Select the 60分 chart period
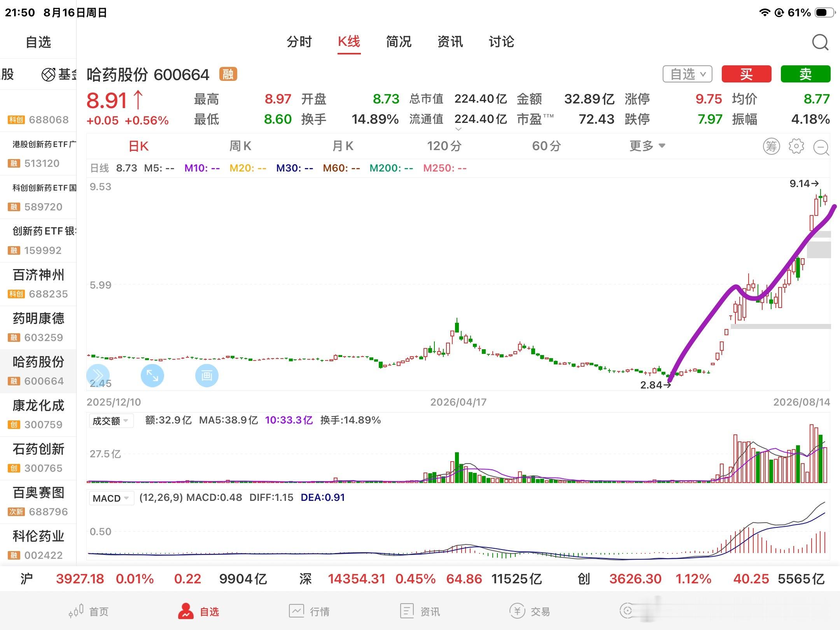The width and height of the screenshot is (840, 630). click(546, 146)
